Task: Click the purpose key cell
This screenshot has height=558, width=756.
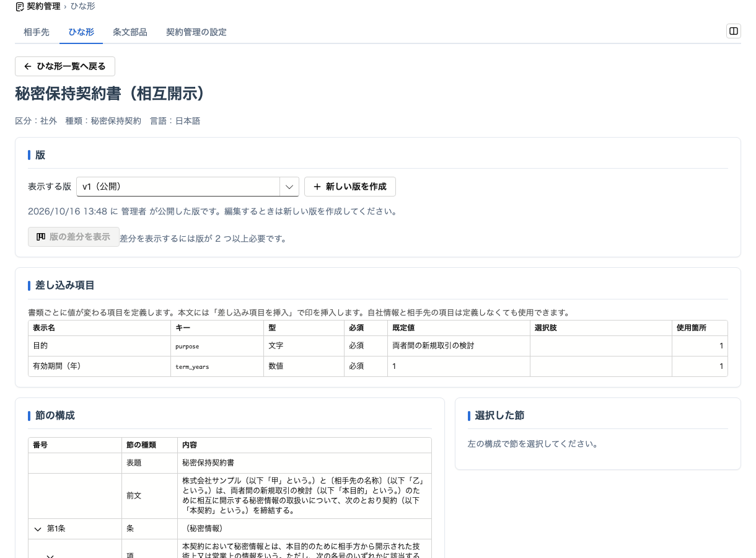Action: point(218,346)
